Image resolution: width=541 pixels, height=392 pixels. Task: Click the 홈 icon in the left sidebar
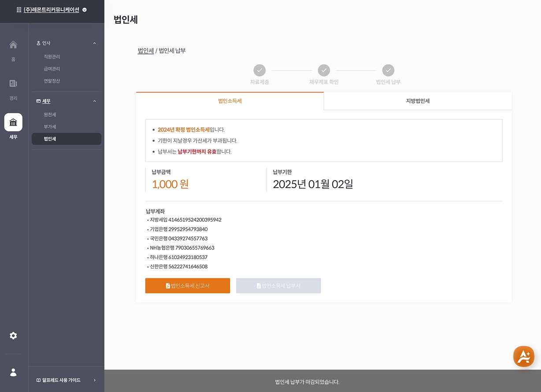(x=13, y=45)
